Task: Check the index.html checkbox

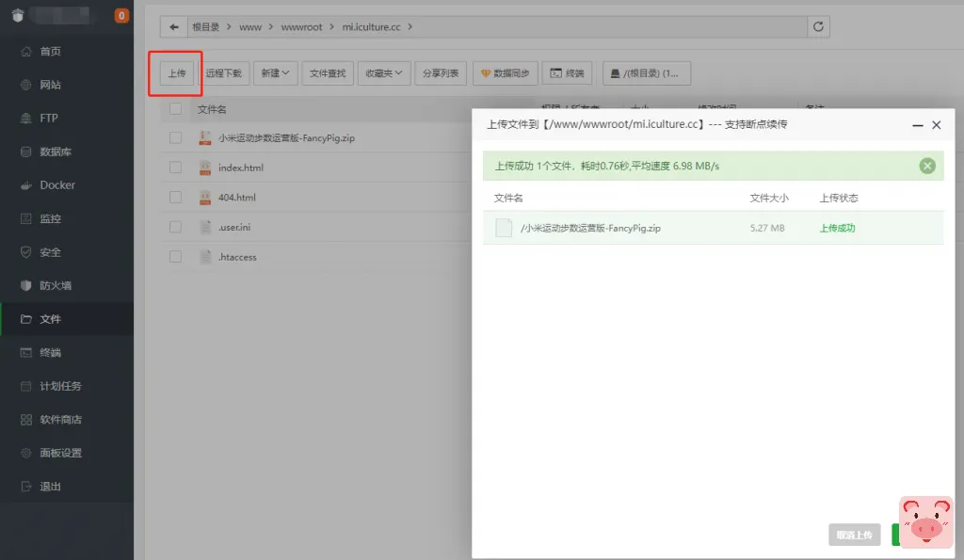Action: click(x=175, y=168)
